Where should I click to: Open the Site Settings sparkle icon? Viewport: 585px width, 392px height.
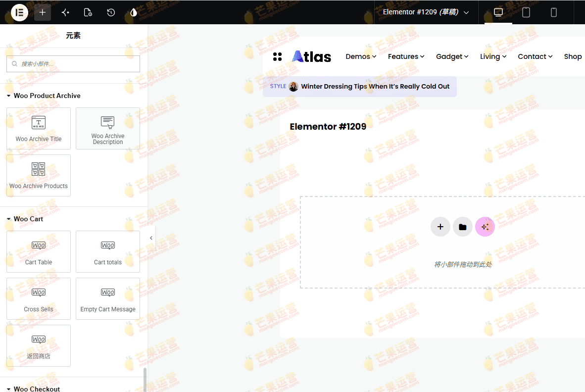[x=65, y=12]
